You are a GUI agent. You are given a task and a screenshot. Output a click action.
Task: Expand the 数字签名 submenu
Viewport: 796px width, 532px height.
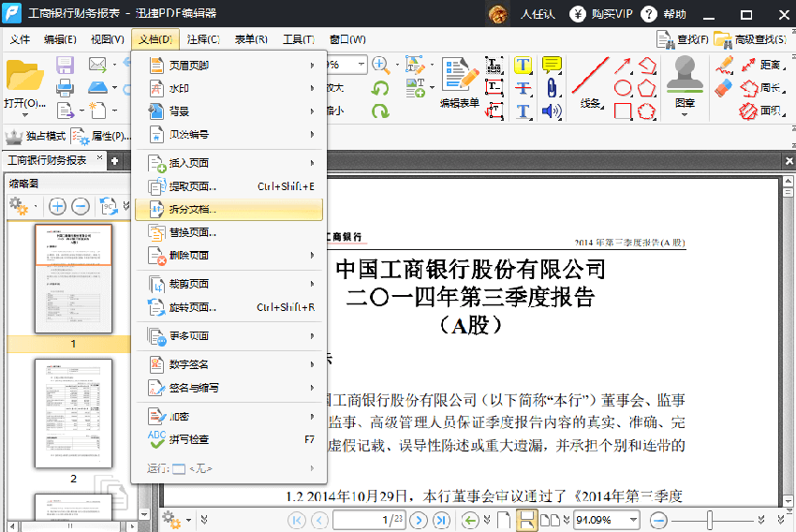(x=228, y=364)
